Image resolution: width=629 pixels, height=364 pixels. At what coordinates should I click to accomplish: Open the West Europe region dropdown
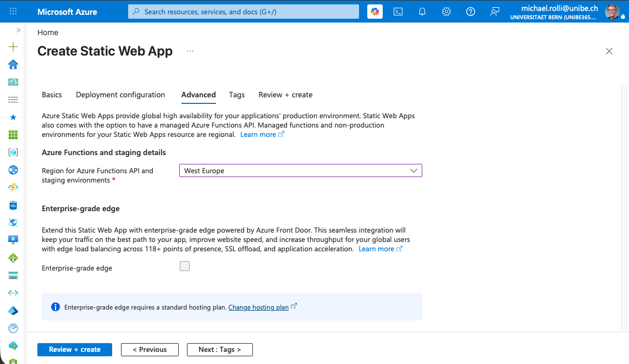pyautogui.click(x=300, y=170)
